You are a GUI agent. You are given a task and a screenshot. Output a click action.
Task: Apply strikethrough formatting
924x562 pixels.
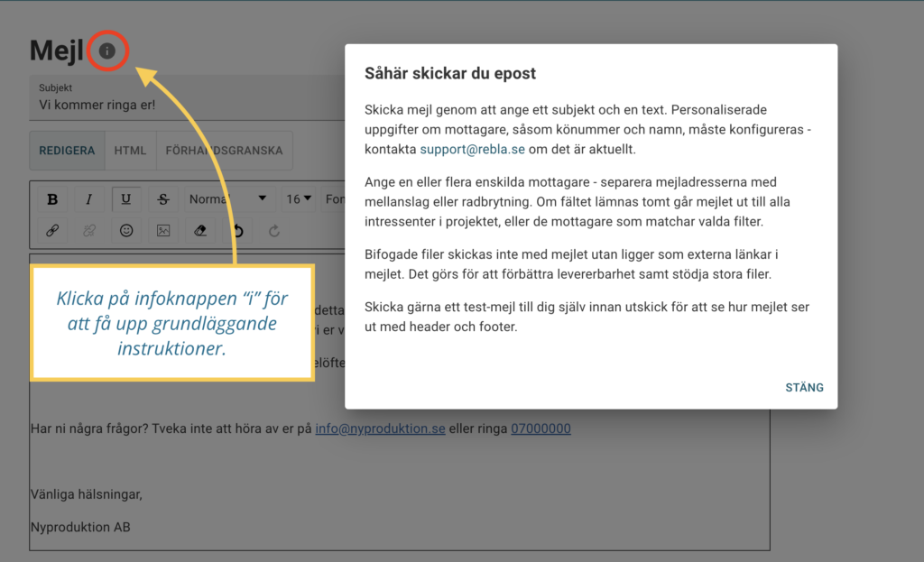(162, 198)
